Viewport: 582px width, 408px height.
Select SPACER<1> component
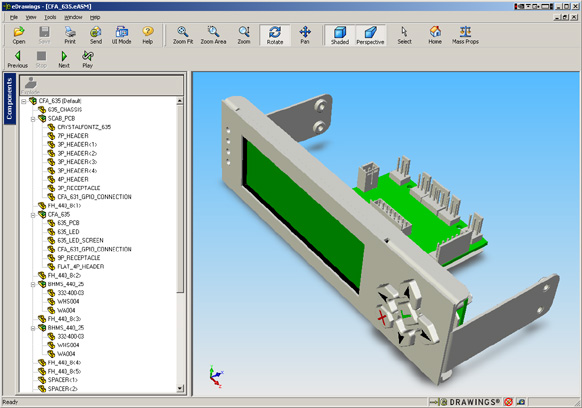click(x=63, y=380)
